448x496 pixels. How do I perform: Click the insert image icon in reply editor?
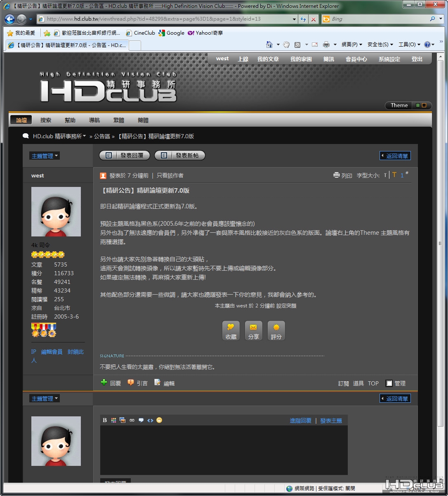[123, 420]
